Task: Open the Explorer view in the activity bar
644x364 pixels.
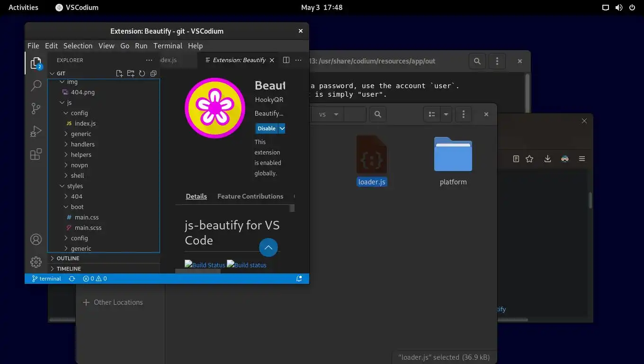Action: [36, 63]
